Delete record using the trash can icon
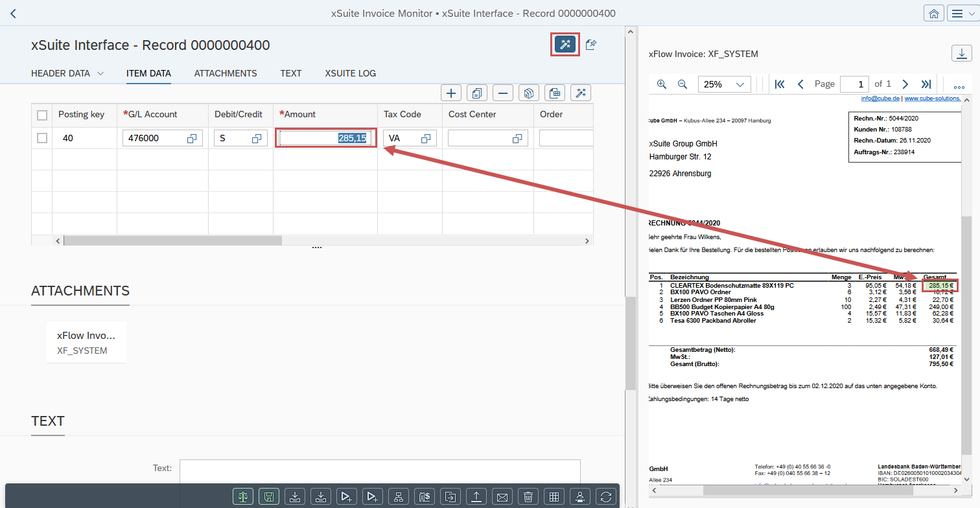Screen dimensions: 980x508 coord(528,497)
